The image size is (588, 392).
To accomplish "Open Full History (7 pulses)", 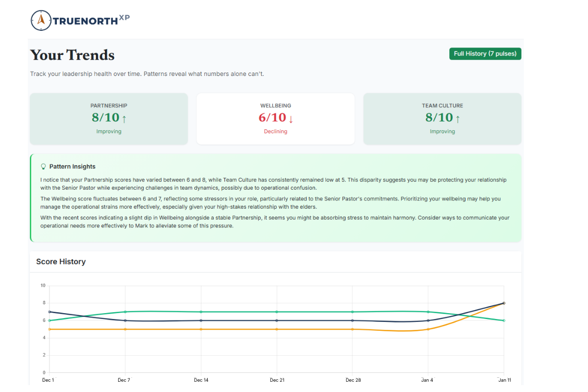I will point(485,53).
